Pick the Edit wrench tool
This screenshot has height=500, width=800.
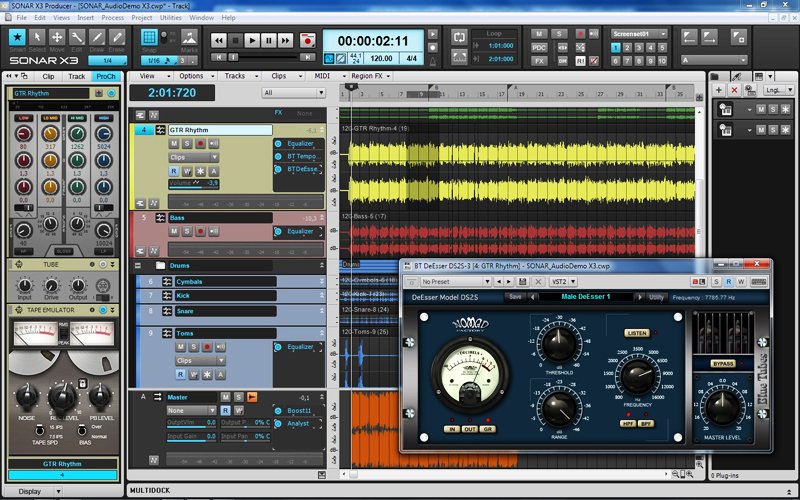(77, 37)
